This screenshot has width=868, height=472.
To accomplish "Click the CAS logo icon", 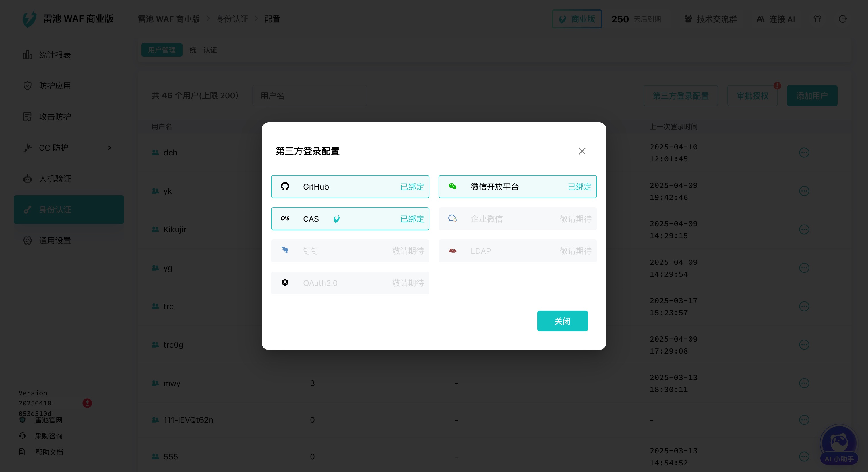I will [x=285, y=219].
